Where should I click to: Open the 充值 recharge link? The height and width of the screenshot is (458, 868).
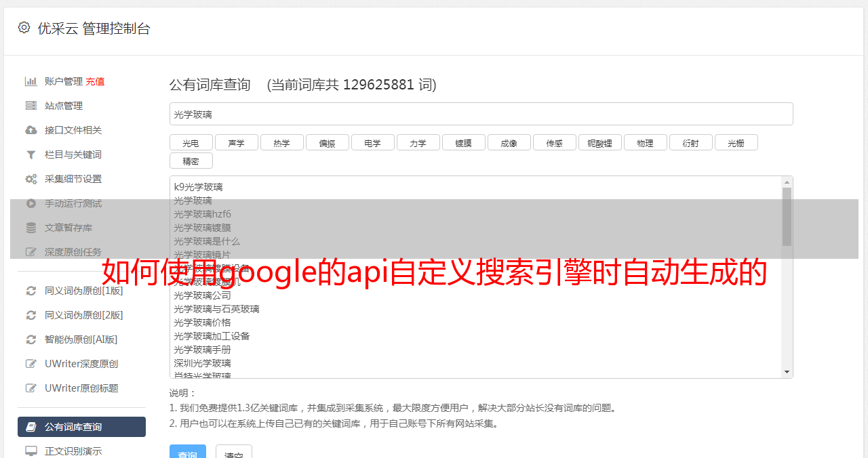tap(95, 81)
